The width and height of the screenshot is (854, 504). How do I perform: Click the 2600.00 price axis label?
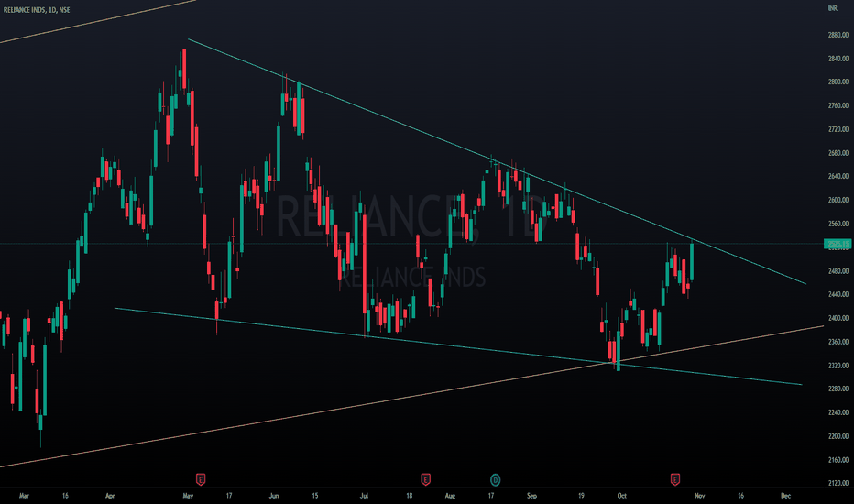(838, 200)
